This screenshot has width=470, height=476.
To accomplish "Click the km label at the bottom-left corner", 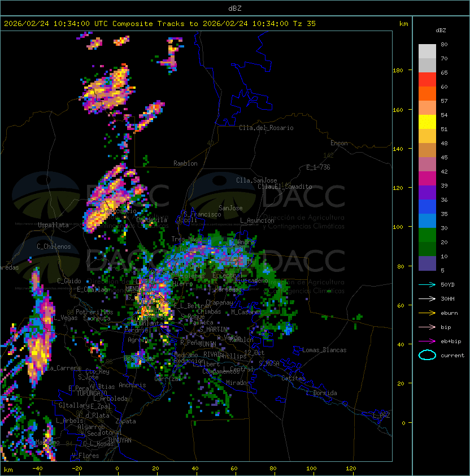I will pos(8,470).
